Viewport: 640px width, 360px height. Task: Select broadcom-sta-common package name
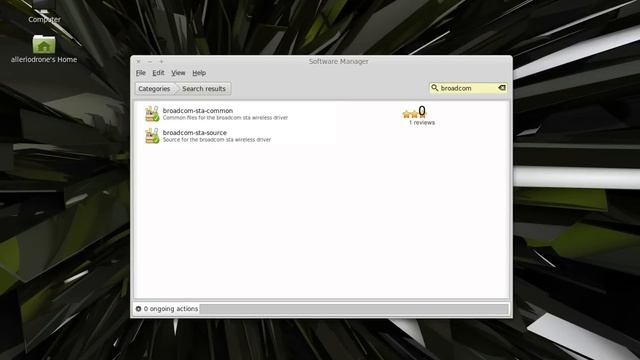click(x=198, y=110)
